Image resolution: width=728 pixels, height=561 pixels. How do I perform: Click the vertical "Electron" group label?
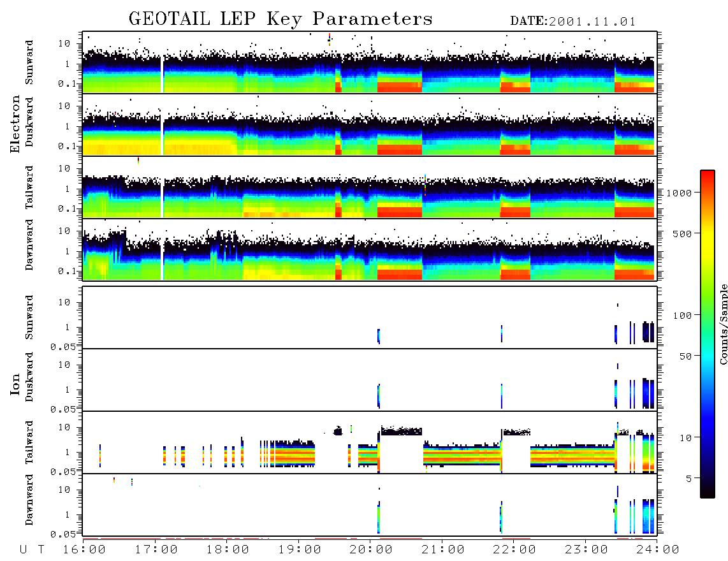coord(15,124)
